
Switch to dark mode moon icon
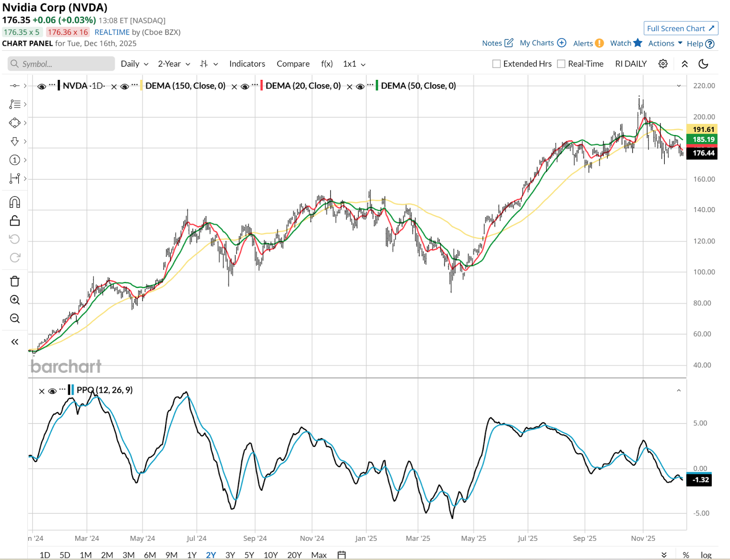point(703,64)
